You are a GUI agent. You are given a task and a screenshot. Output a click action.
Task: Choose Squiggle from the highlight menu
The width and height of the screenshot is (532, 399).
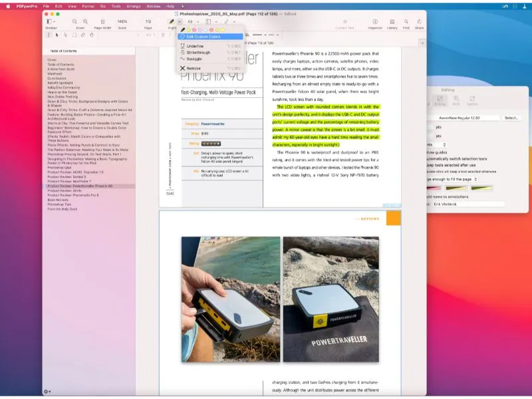point(210,59)
